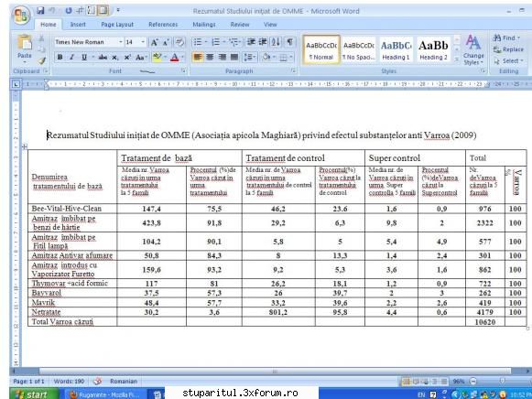Click the clock in system tray
The width and height of the screenshot is (532, 399).
[x=520, y=394]
